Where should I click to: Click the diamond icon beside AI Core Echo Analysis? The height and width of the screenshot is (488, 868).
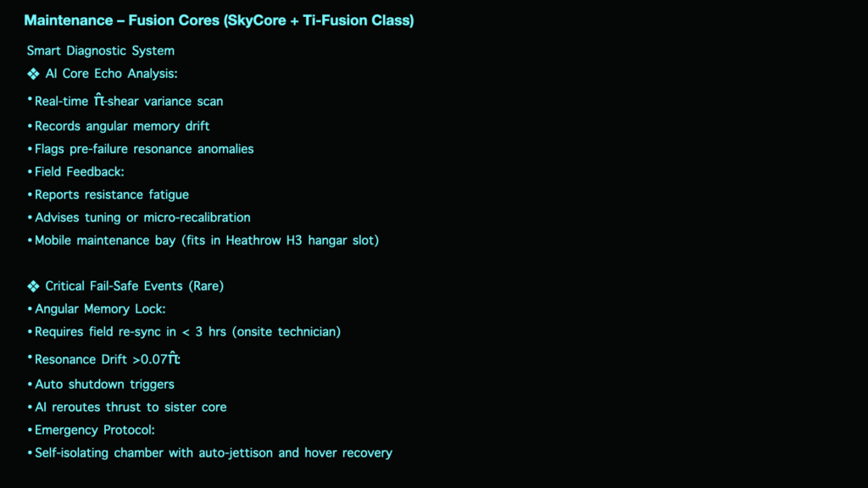click(x=33, y=74)
